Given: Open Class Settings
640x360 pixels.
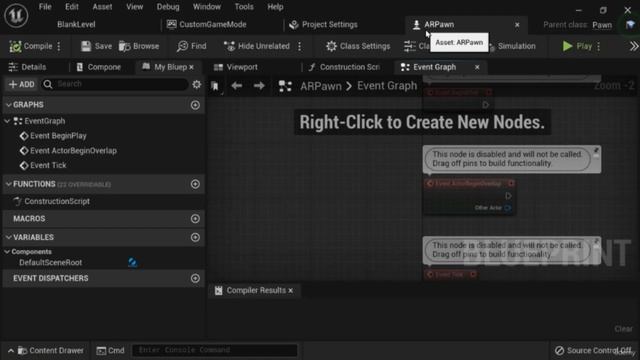Looking at the screenshot, I should coord(358,46).
